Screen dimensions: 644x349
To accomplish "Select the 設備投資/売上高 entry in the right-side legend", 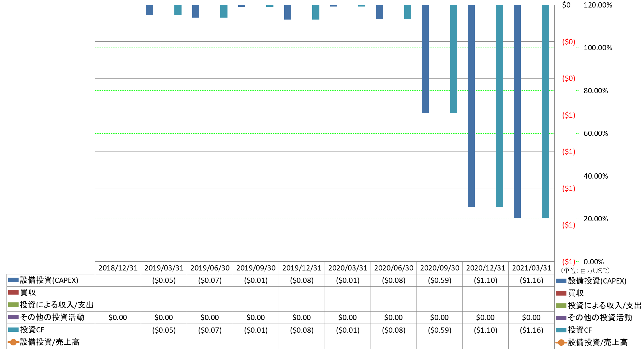I will (592, 342).
